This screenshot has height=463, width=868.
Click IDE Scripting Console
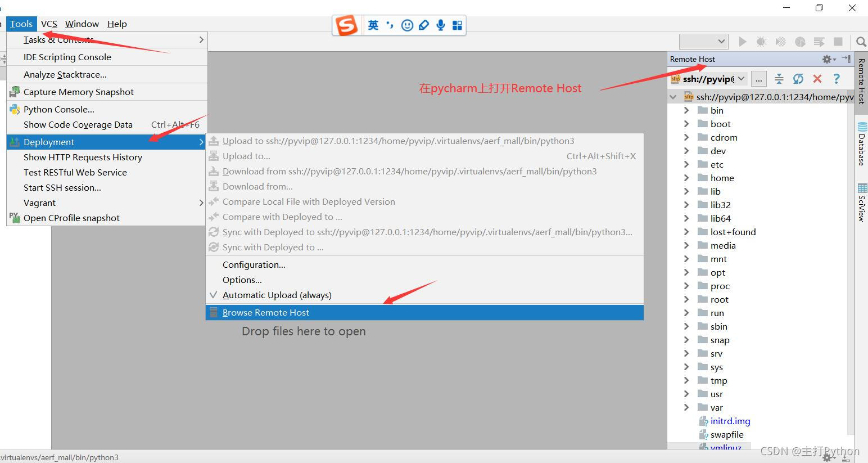(107, 57)
